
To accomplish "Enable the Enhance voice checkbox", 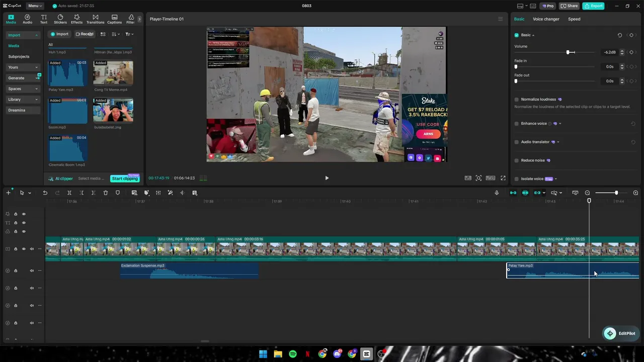I will (x=516, y=124).
